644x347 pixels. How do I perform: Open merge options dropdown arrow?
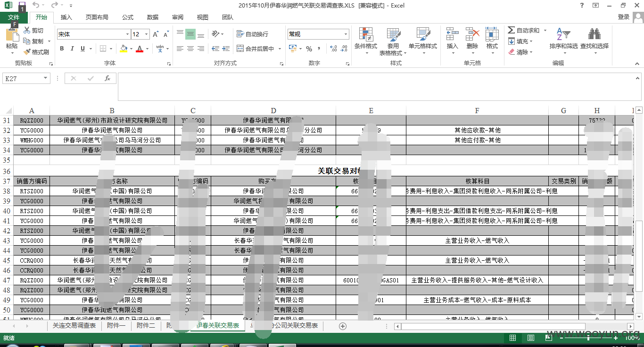tap(280, 49)
